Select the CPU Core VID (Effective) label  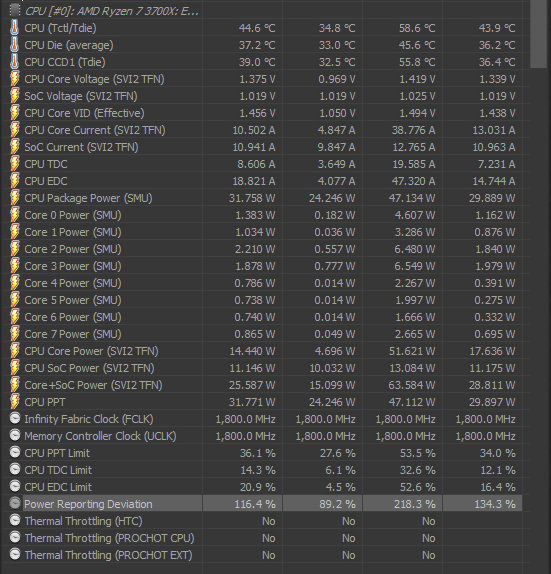pyautogui.click(x=84, y=113)
